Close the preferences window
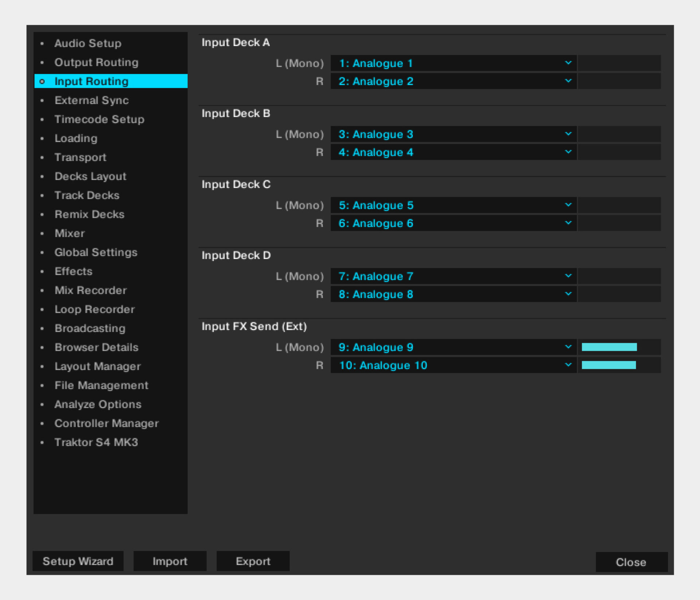 [x=631, y=562]
